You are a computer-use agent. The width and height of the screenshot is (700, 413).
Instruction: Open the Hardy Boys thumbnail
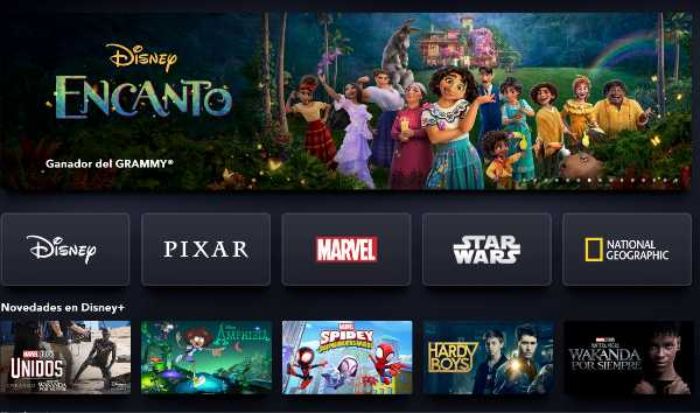coord(488,357)
